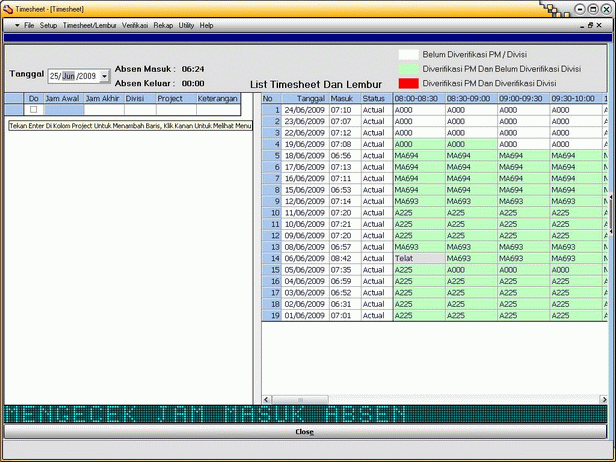Click the Project cell in entry row
The image size is (616, 462).
pyautogui.click(x=170, y=110)
